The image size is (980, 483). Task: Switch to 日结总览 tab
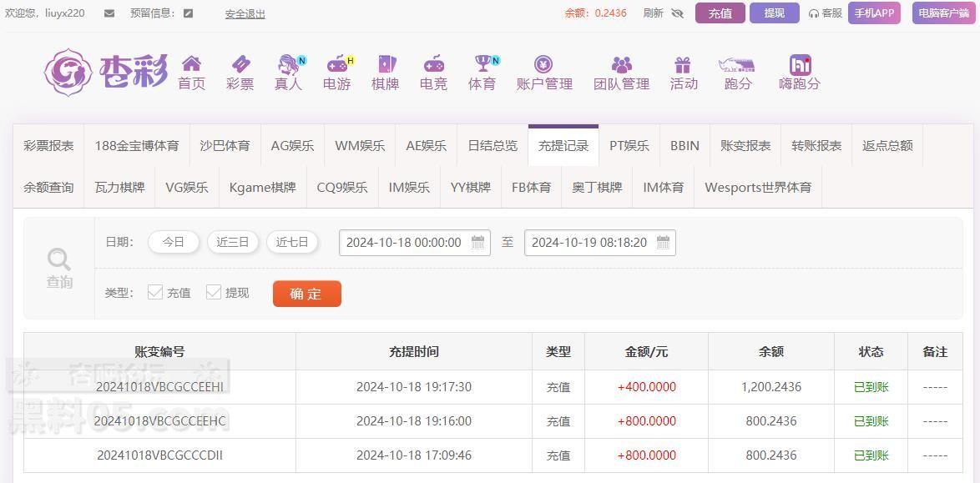click(493, 146)
